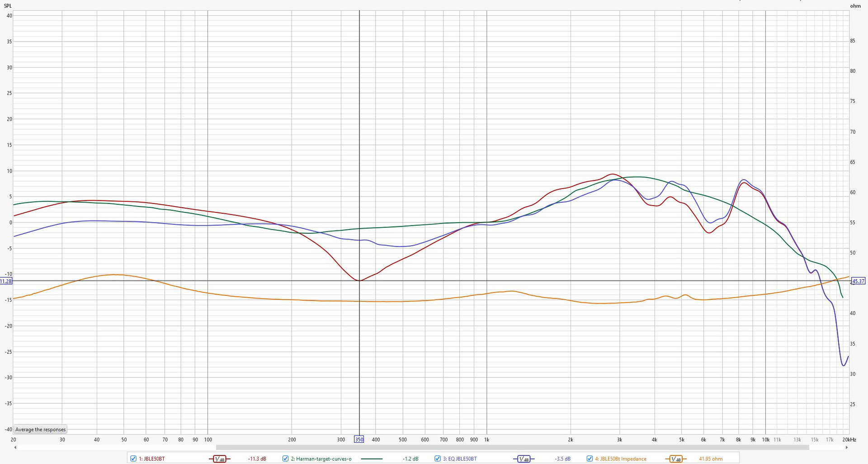This screenshot has height=464, width=868.
Task: Select the EQ JBLE50BT trace name label
Action: coord(460,459)
